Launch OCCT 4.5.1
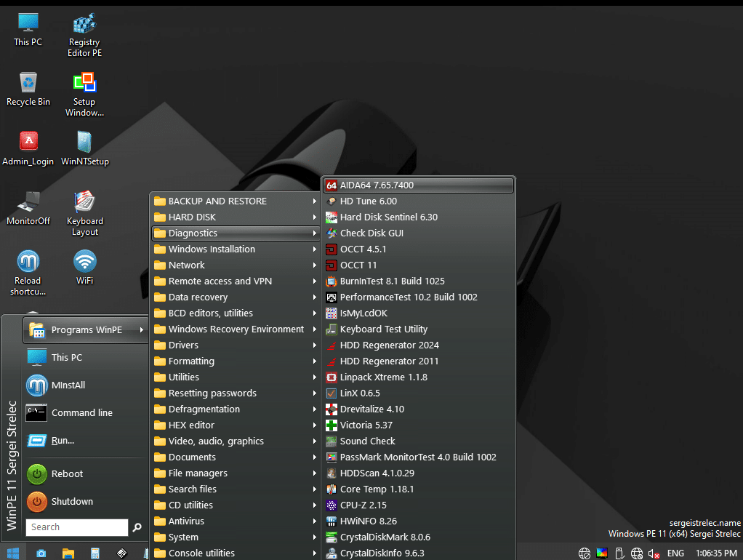743x560 pixels. click(419, 249)
